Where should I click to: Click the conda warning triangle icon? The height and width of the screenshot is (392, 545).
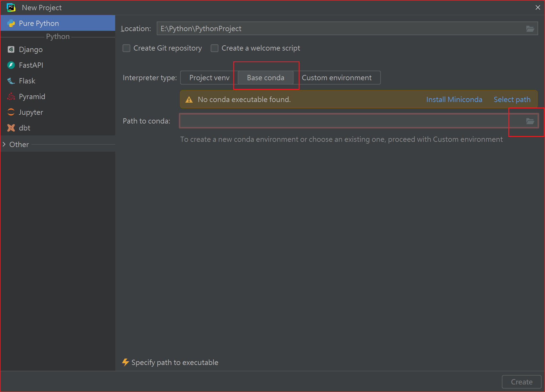189,100
